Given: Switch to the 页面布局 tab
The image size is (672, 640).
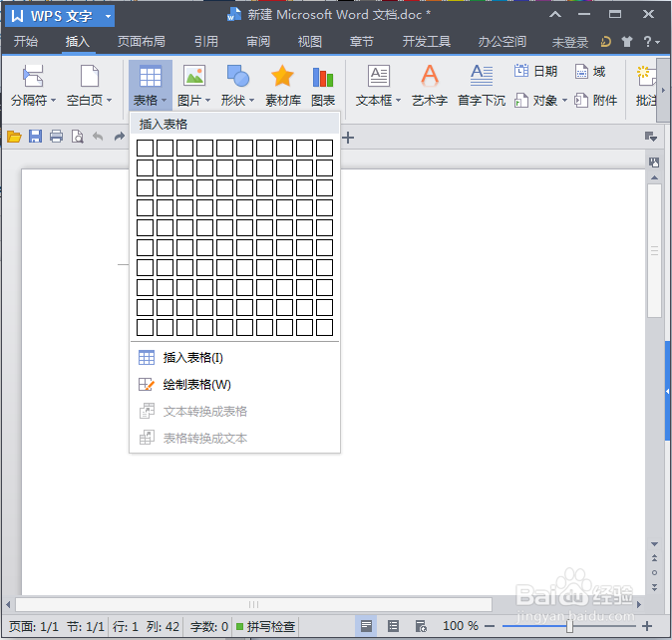Looking at the screenshot, I should click(x=142, y=42).
